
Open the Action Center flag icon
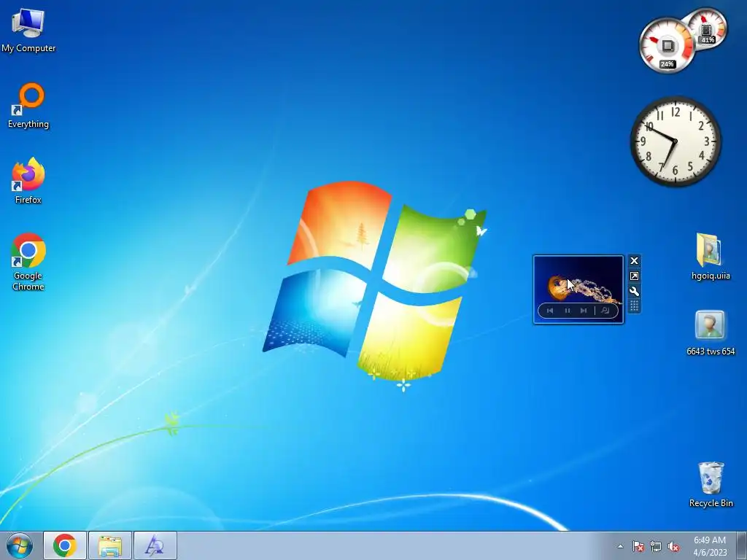(638, 546)
